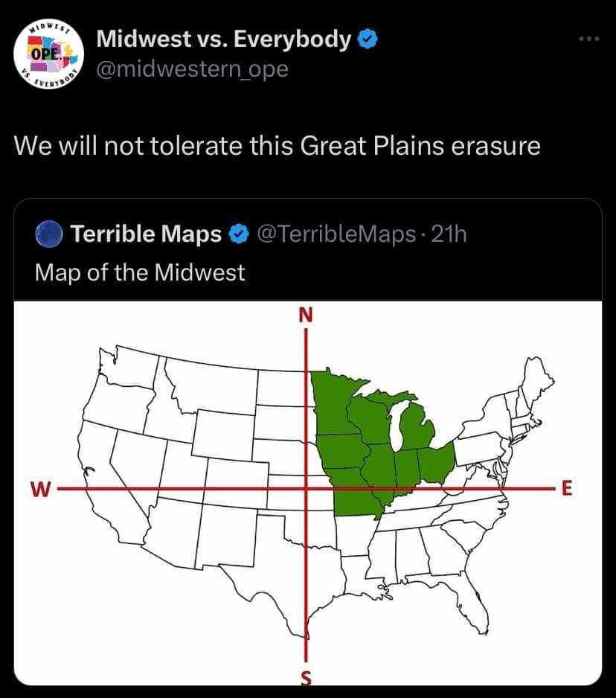Open the three-dot more options menu
Viewport: 616px width, 698px height.
(x=589, y=39)
